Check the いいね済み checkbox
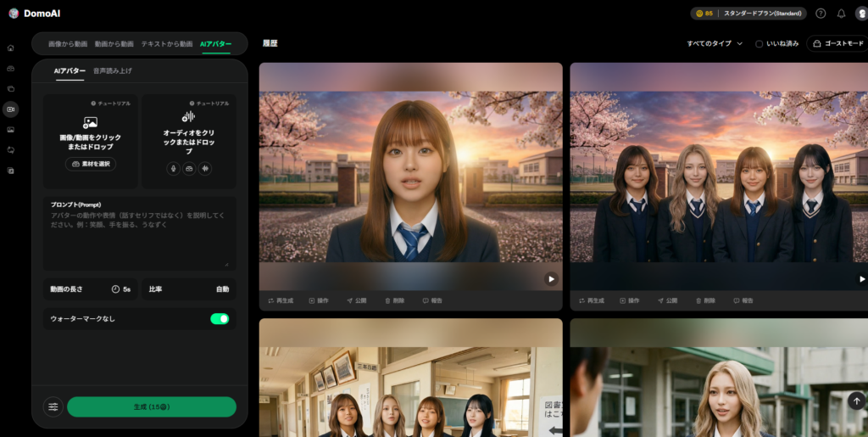Image resolution: width=868 pixels, height=437 pixels. (759, 43)
